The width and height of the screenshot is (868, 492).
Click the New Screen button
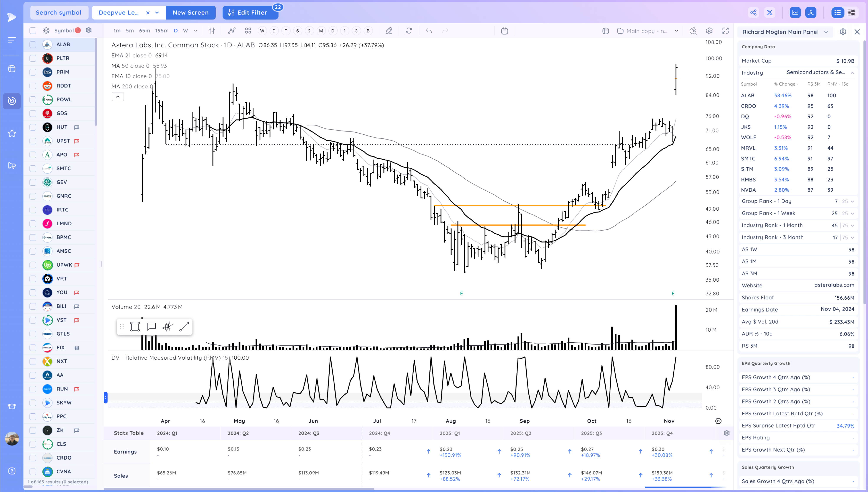pos(190,13)
